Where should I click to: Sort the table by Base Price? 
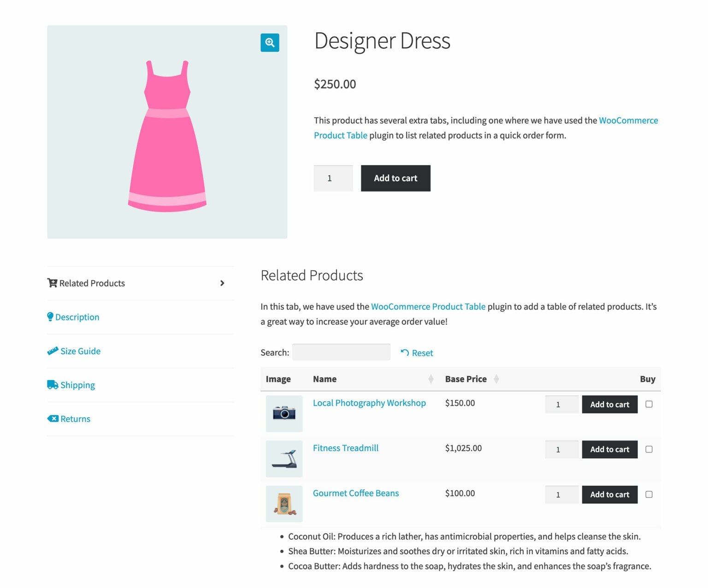tap(496, 379)
